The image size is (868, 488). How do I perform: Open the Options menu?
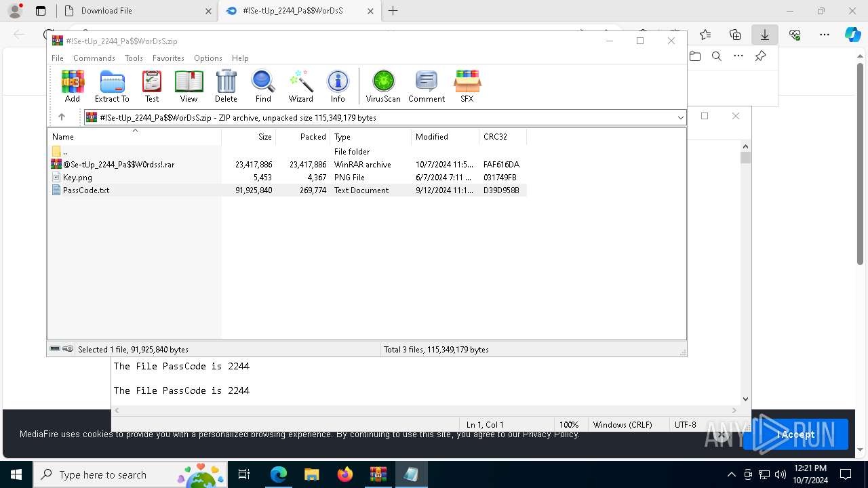click(208, 58)
